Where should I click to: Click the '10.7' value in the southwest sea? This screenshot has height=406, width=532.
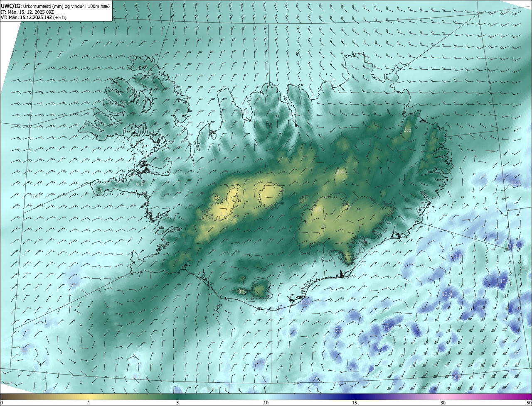135,377
